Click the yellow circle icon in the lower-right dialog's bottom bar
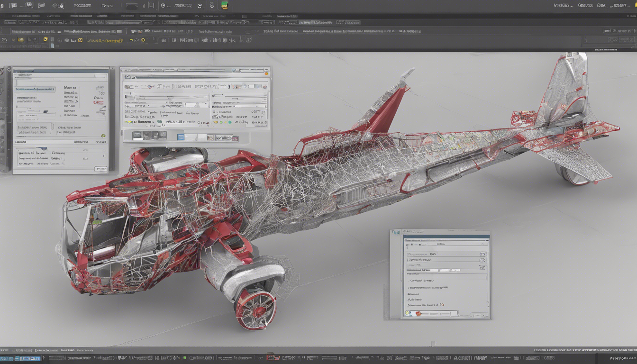The height and width of the screenshot is (364, 637). (x=408, y=314)
